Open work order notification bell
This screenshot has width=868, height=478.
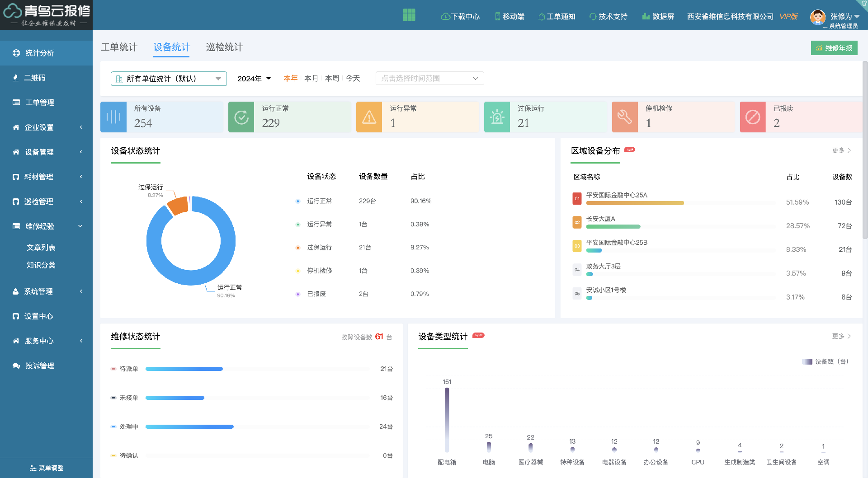(x=541, y=17)
